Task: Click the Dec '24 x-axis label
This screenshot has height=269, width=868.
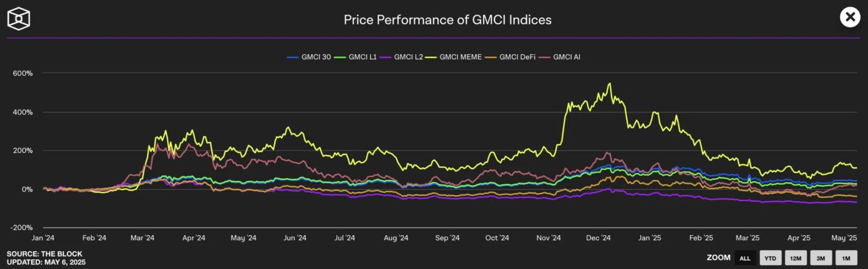Action: pos(598,238)
